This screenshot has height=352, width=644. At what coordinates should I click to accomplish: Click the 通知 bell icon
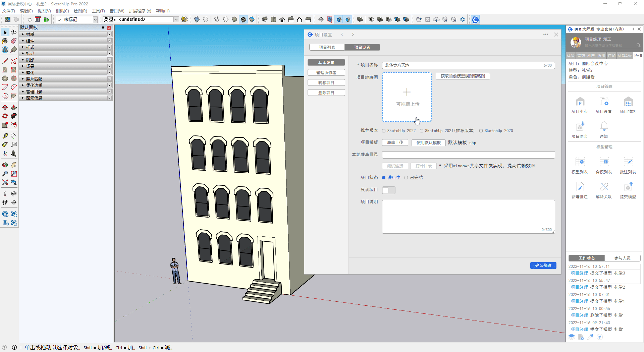[604, 127]
